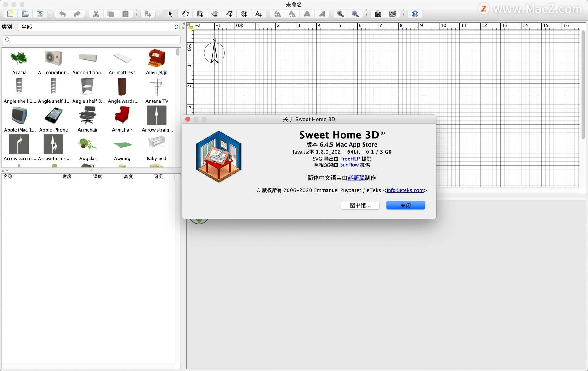
Task: Select the Baby bed thumbnail
Action: pyautogui.click(x=156, y=144)
